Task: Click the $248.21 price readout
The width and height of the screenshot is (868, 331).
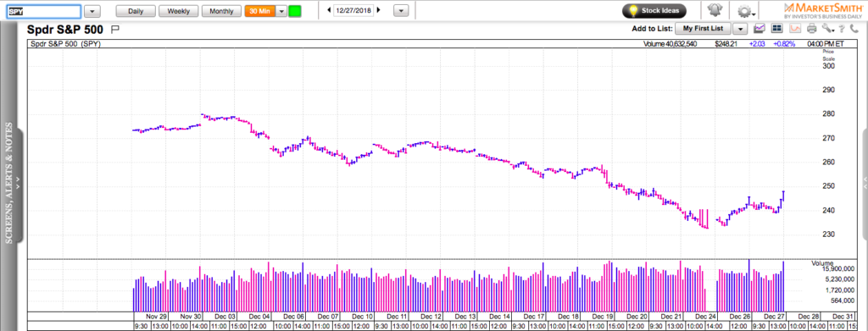Action: 726,44
